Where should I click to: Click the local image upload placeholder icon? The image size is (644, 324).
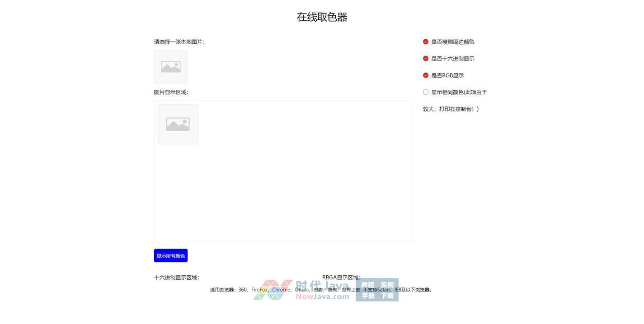[171, 67]
